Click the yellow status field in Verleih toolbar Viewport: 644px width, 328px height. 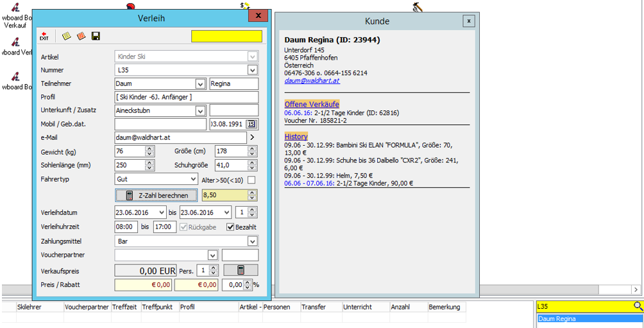pyautogui.click(x=226, y=36)
